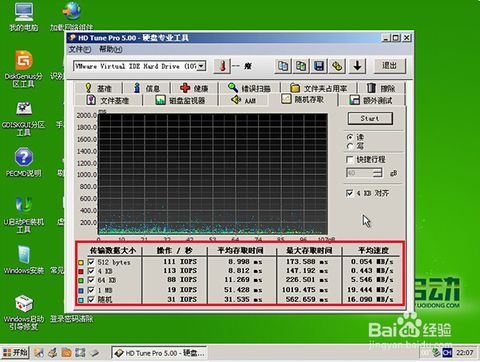The width and height of the screenshot is (480, 362).
Task: Open Windows启动引导修复 desktop icon
Action: 24,312
